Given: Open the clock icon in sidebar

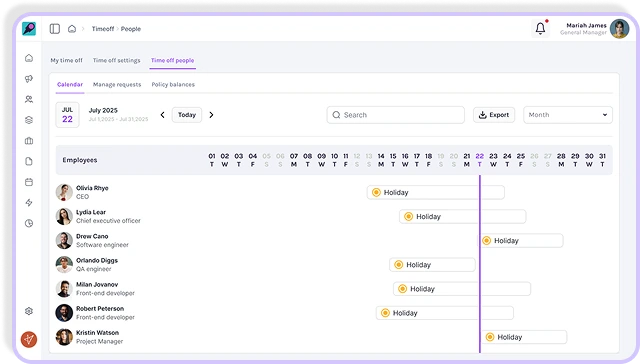Looking at the screenshot, I should tap(29, 223).
